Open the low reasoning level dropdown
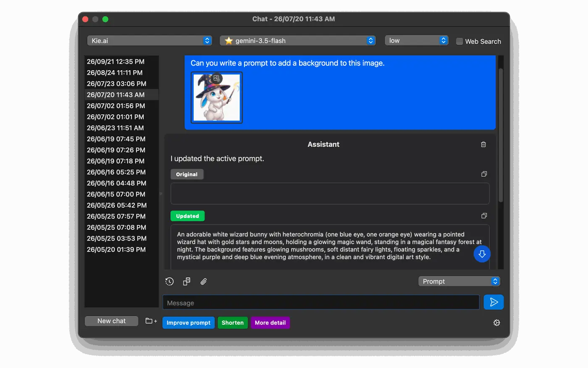 416,40
